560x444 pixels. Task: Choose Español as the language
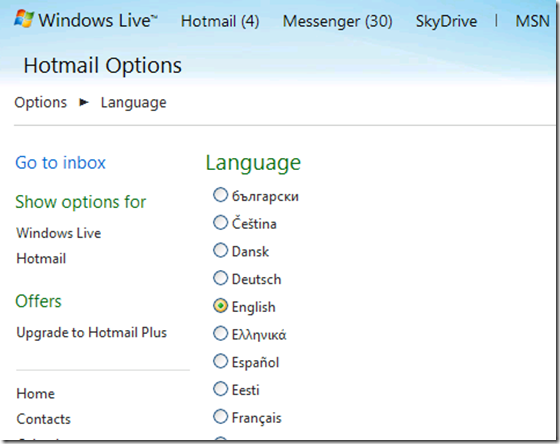point(220,361)
